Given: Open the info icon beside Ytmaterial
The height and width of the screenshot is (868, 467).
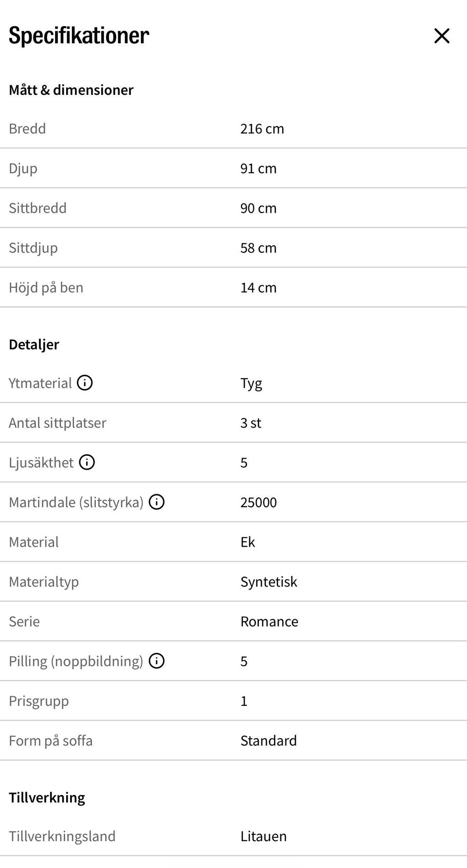Looking at the screenshot, I should point(85,383).
